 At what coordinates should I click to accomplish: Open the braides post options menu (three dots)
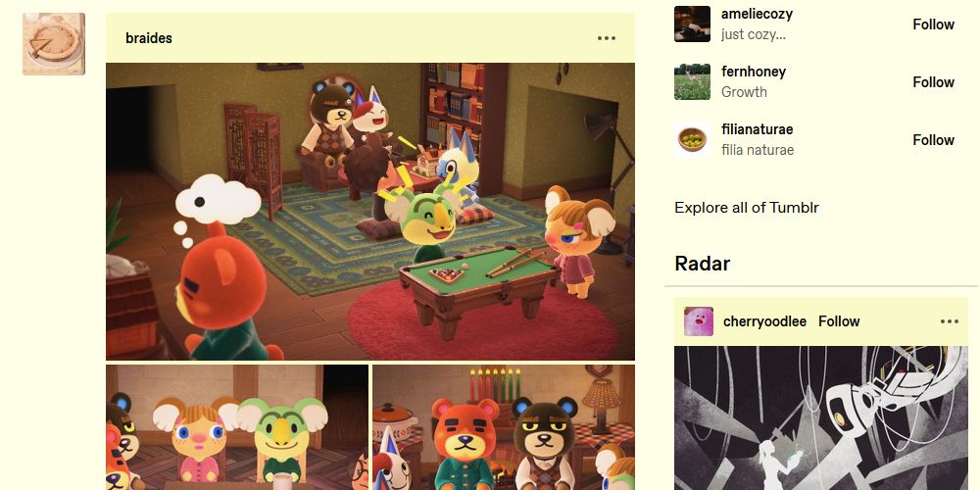(x=607, y=38)
